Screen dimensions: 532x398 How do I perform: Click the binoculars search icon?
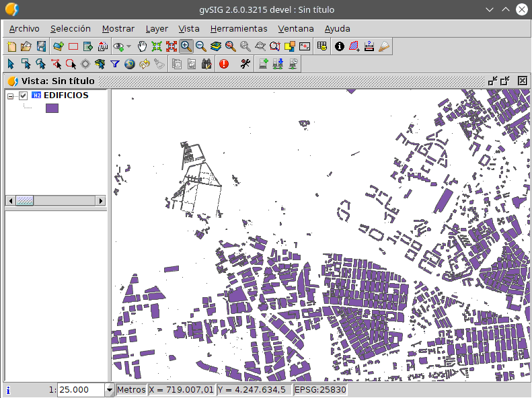[x=206, y=64]
